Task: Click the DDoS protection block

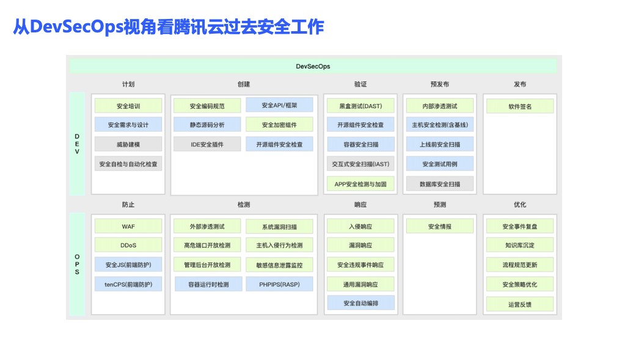Action: [x=128, y=245]
